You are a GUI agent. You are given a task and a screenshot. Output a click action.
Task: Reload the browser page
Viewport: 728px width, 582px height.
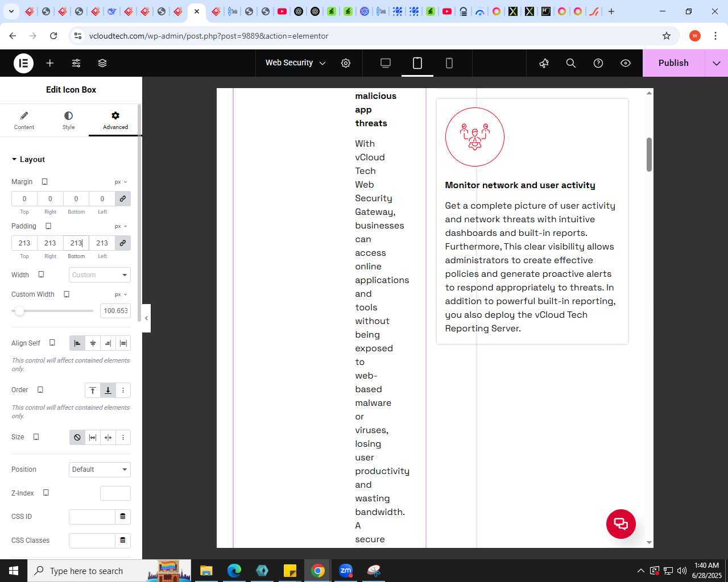pos(53,36)
